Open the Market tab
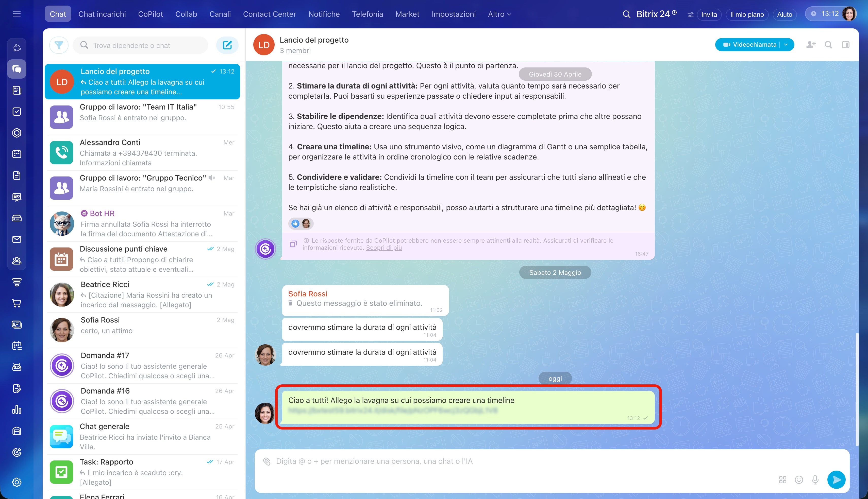The image size is (868, 499). [x=407, y=14]
